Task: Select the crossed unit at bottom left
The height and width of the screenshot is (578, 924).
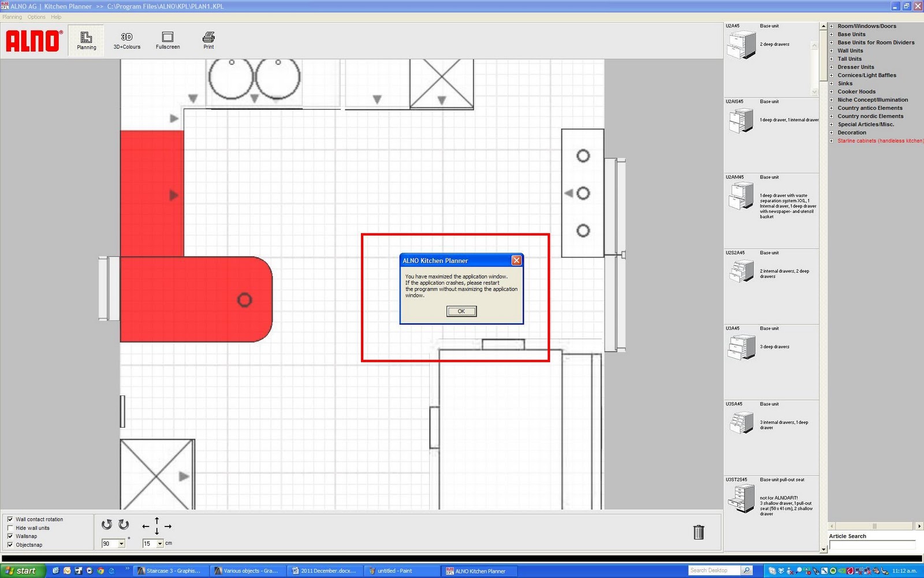Action: click(157, 475)
